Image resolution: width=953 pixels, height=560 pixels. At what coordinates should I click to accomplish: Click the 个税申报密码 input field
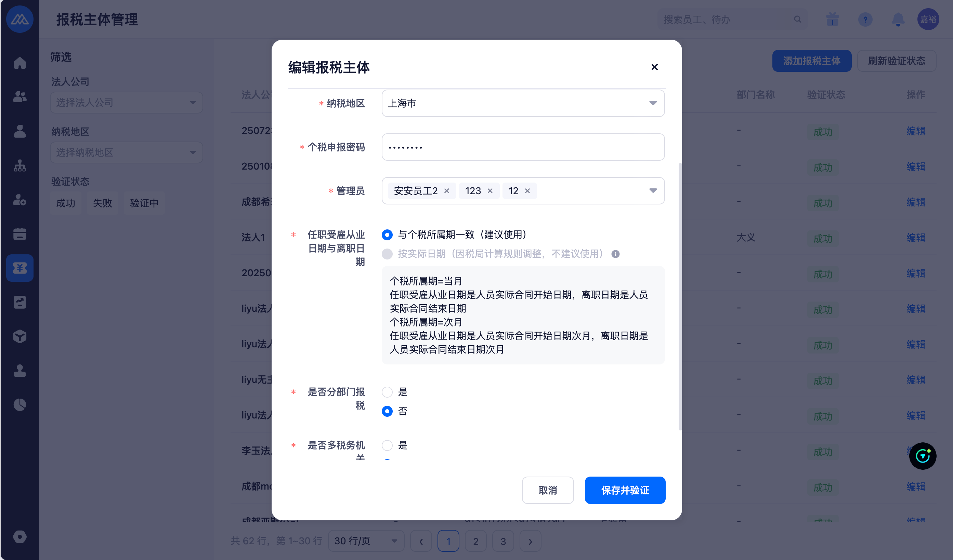coord(523,147)
